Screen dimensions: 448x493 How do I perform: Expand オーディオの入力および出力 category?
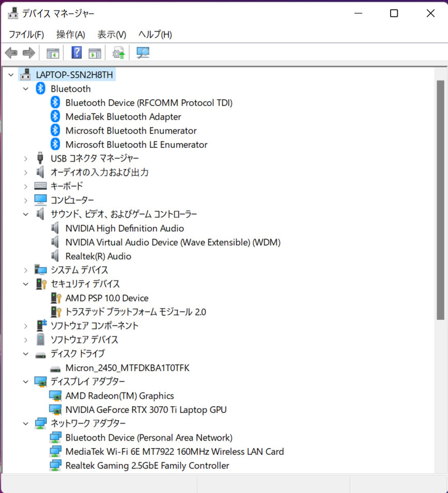click(x=26, y=173)
